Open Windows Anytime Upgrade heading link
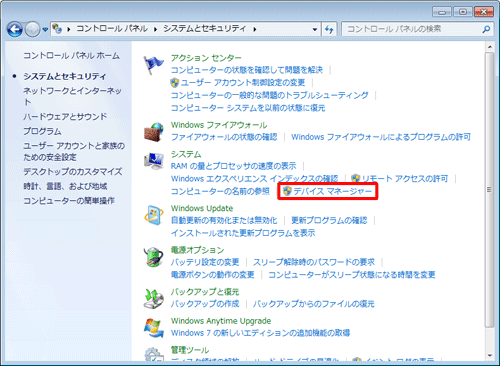 (x=221, y=321)
